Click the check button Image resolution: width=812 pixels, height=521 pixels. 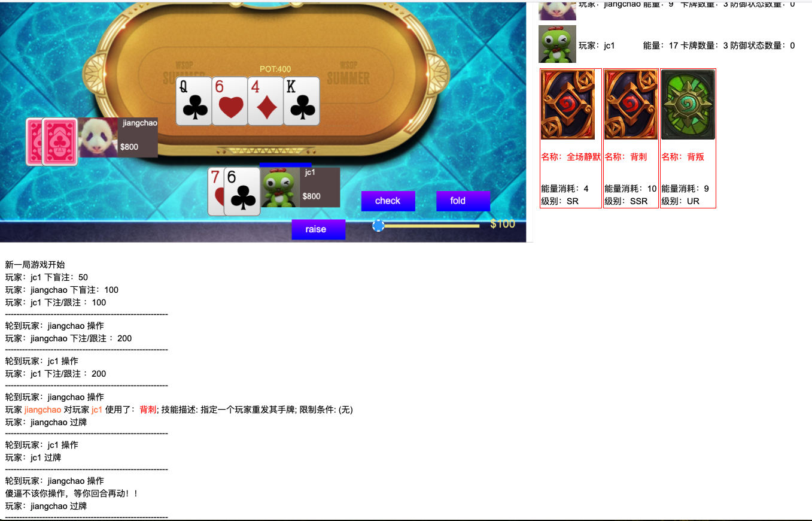388,201
